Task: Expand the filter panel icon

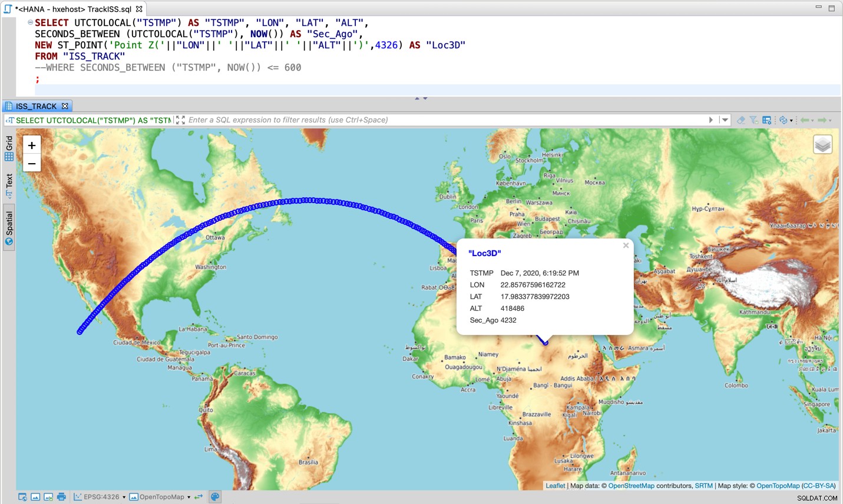Action: (180, 120)
